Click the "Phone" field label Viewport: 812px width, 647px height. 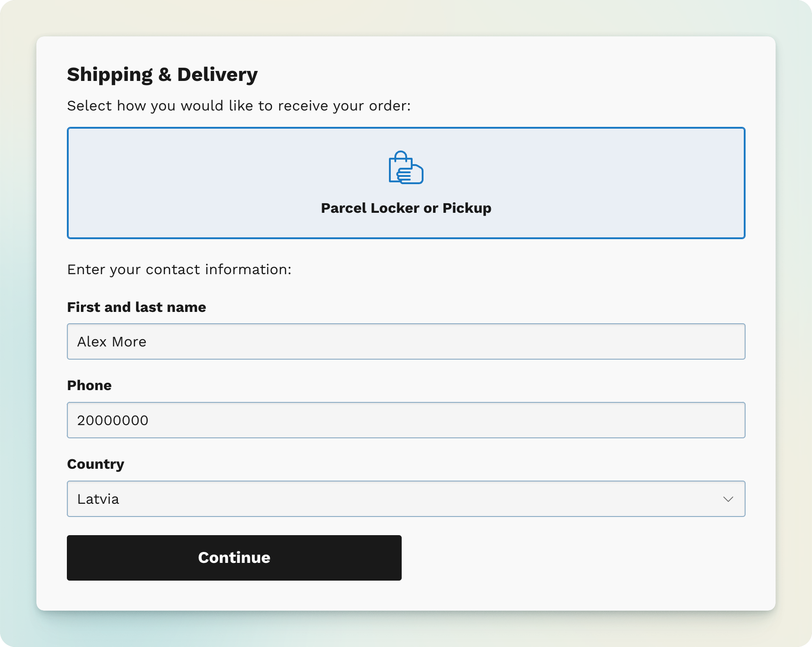click(x=89, y=385)
